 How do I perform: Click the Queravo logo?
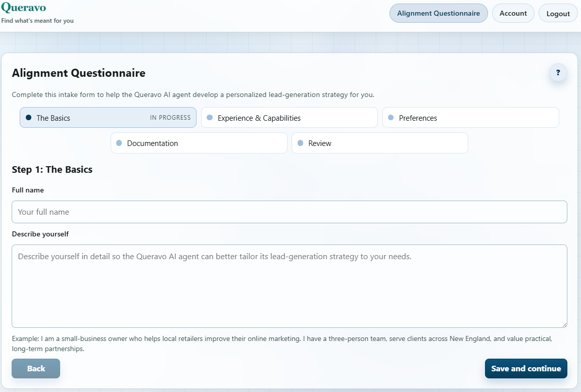click(24, 8)
